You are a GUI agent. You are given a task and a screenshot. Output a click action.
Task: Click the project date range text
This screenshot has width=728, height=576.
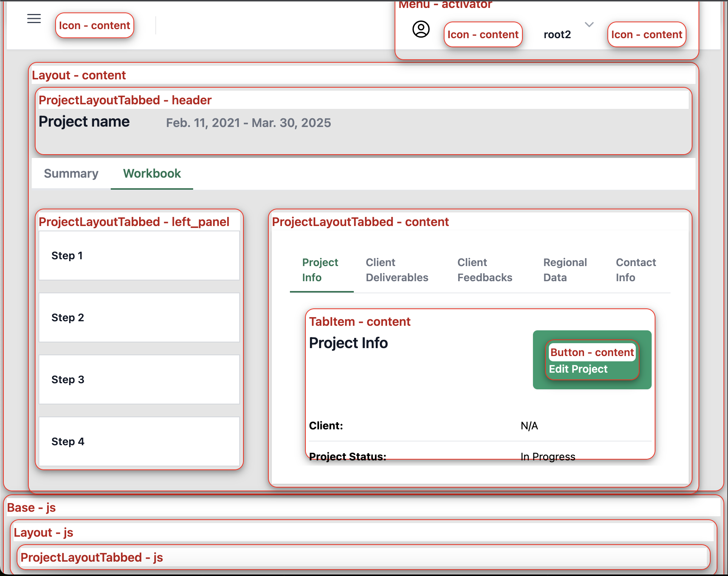[x=248, y=123]
